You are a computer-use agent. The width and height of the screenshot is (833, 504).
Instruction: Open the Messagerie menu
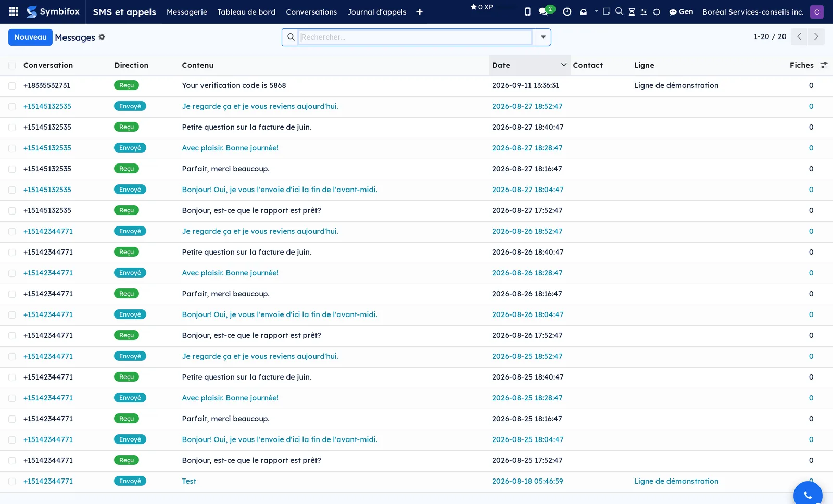tap(187, 12)
